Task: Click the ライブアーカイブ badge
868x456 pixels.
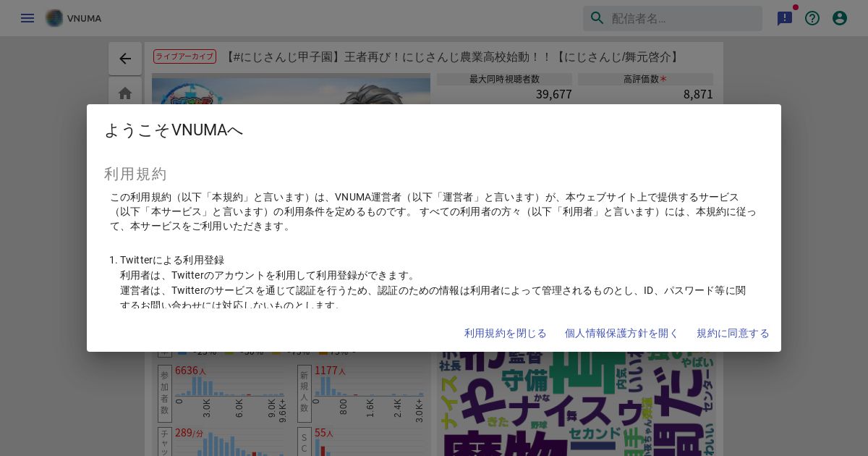Action: click(x=184, y=56)
